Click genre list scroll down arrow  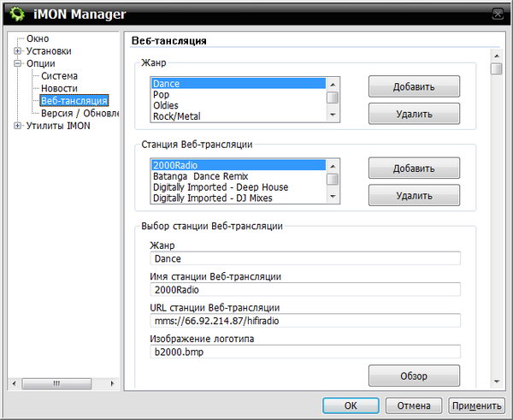tap(333, 115)
